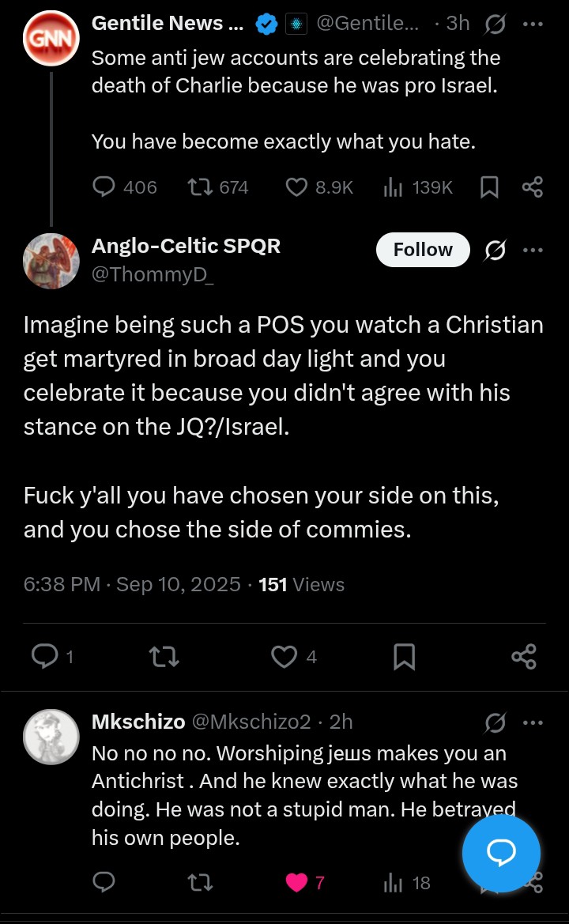The height and width of the screenshot is (924, 569).
Task: Follow Anglo-Celtic SPQR
Action: (423, 250)
